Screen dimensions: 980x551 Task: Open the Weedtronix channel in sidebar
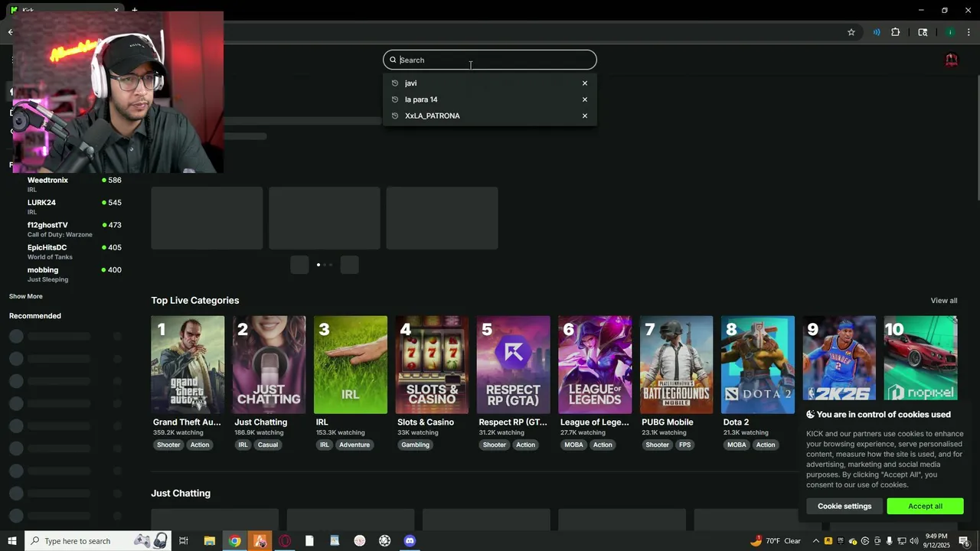pyautogui.click(x=65, y=184)
